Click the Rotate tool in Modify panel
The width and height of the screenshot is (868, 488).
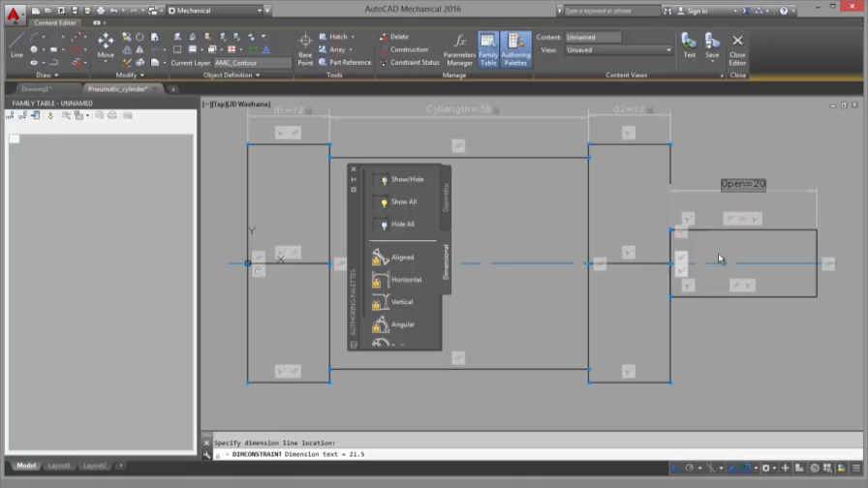[x=139, y=37]
